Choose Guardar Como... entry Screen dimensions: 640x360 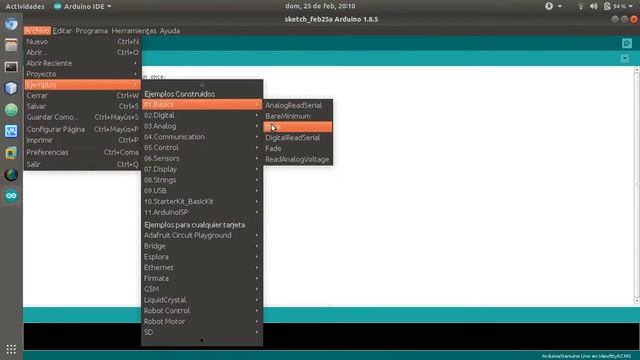[x=82, y=117]
